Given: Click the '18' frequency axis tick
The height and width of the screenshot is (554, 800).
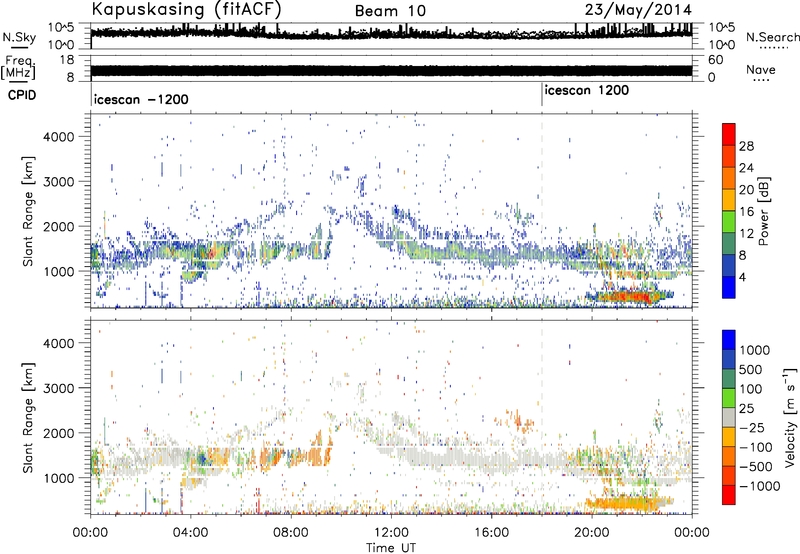Looking at the screenshot, I should coord(67,60).
